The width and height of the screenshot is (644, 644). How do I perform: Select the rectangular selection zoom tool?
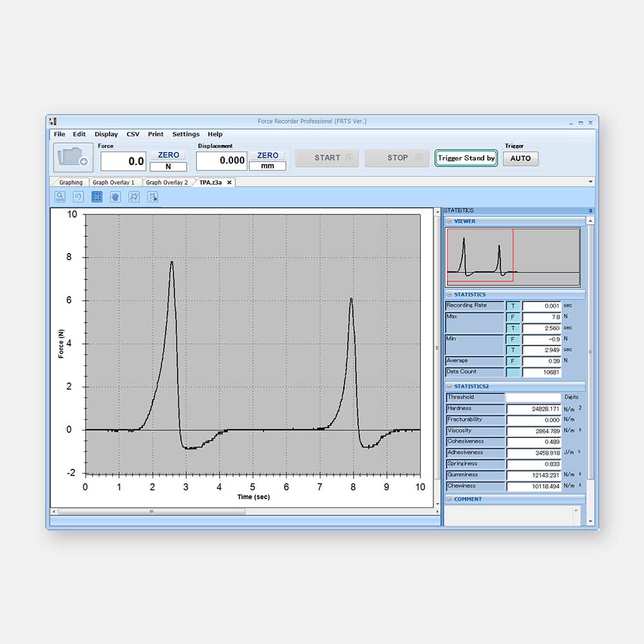[x=97, y=197]
